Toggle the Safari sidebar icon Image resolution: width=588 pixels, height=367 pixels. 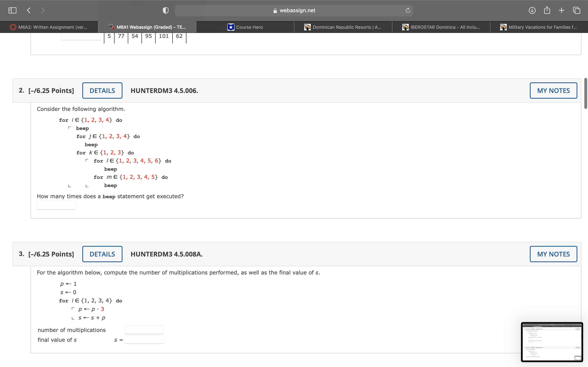[x=12, y=10]
